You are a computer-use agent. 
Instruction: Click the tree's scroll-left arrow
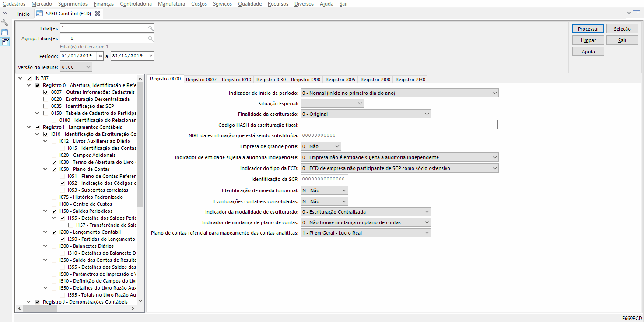(19, 308)
